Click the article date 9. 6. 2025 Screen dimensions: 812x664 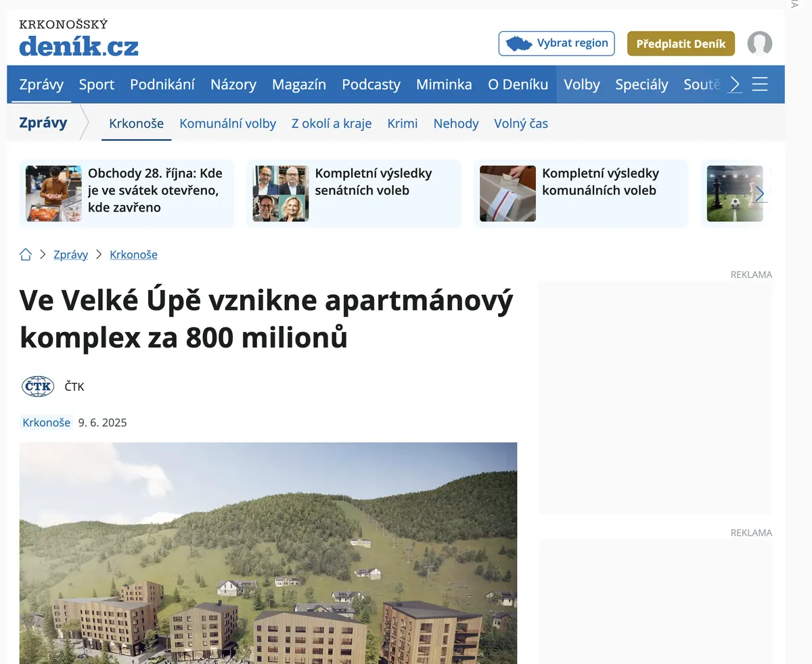tap(102, 423)
